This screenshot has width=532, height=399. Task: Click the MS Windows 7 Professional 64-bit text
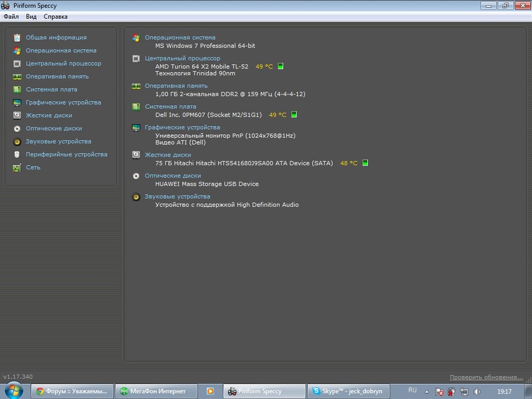205,46
